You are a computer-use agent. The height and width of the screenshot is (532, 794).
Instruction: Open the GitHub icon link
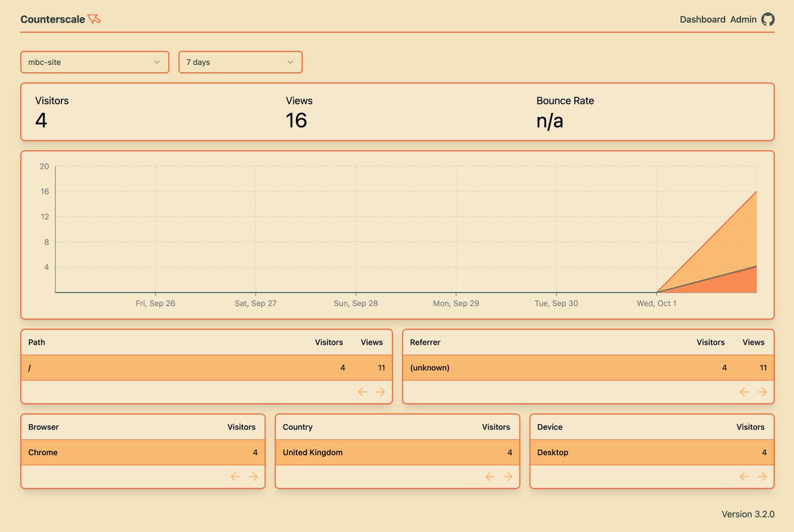pyautogui.click(x=768, y=19)
